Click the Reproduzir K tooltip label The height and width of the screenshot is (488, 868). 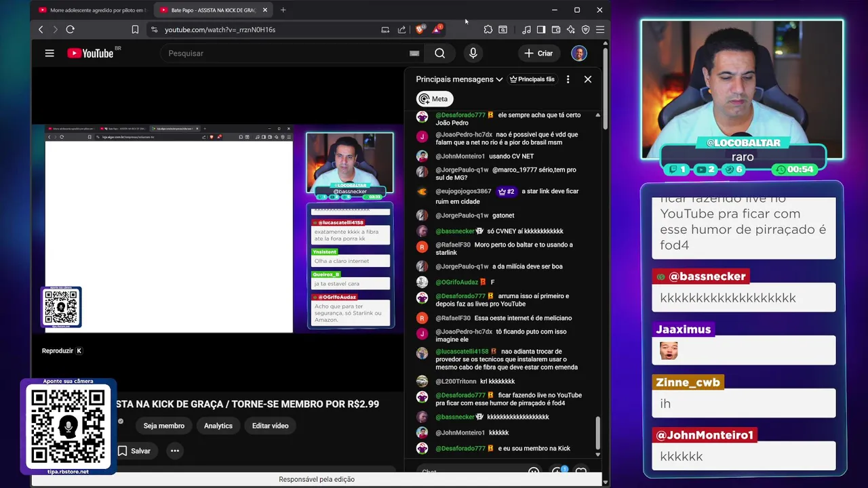pos(62,350)
